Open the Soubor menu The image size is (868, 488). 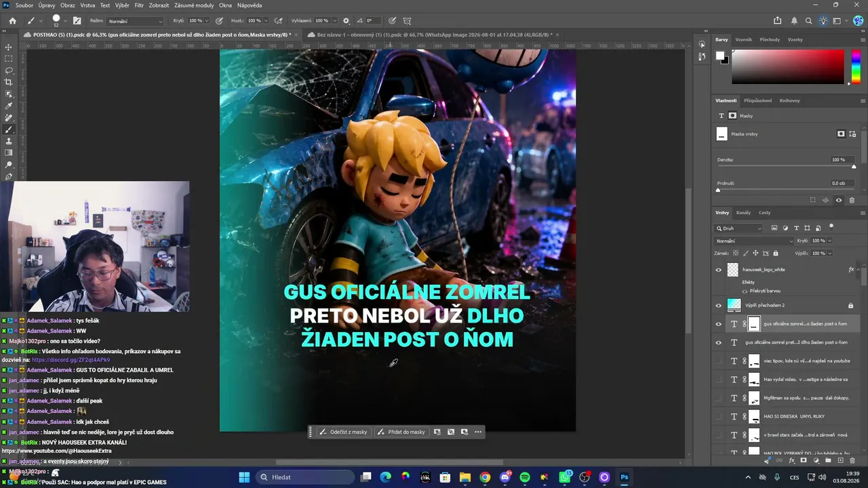[x=24, y=5]
